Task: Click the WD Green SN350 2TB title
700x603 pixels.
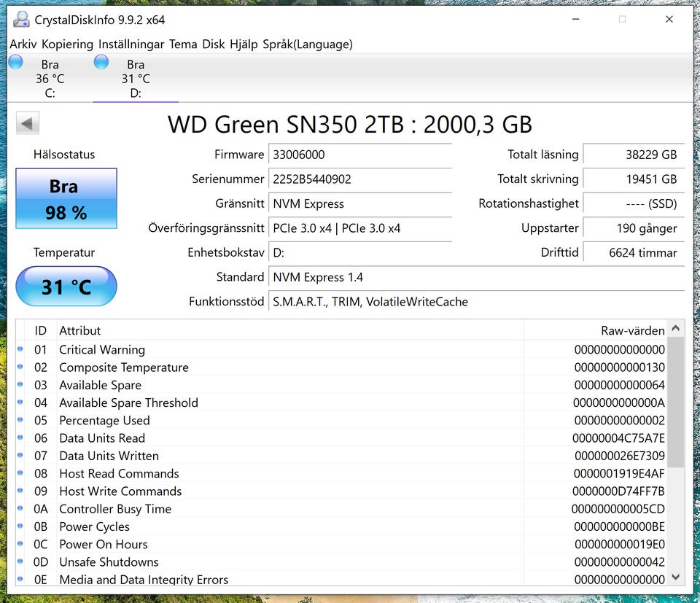Action: click(x=350, y=125)
